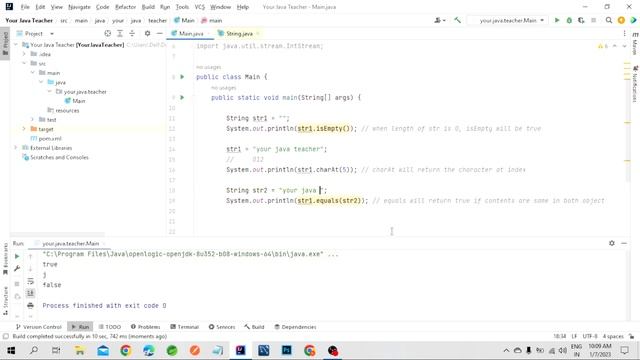The height and width of the screenshot is (360, 640).
Task: Open Run panel settings gear
Action: click(611, 243)
